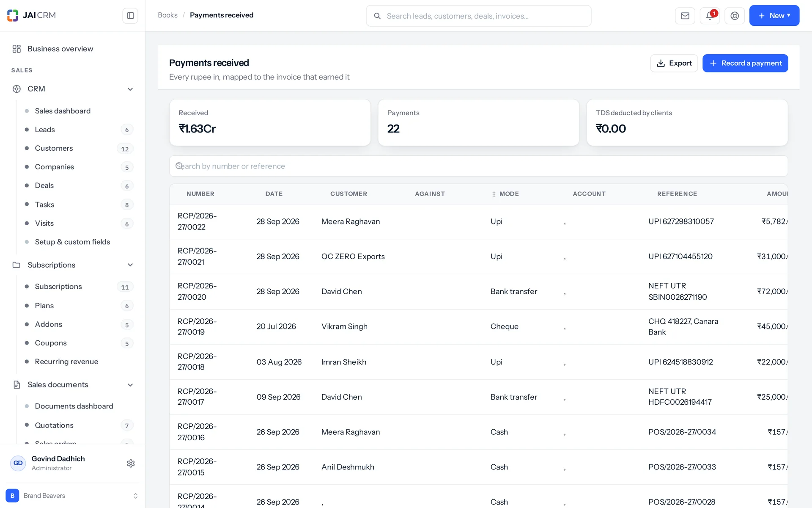The width and height of the screenshot is (812, 508).
Task: Click the CRM target icon
Action: pyautogui.click(x=16, y=89)
